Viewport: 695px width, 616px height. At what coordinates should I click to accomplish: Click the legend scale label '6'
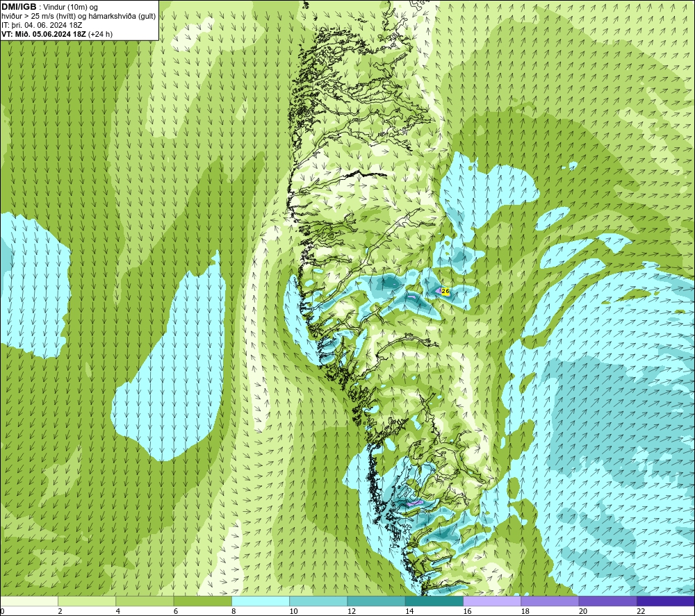click(176, 611)
